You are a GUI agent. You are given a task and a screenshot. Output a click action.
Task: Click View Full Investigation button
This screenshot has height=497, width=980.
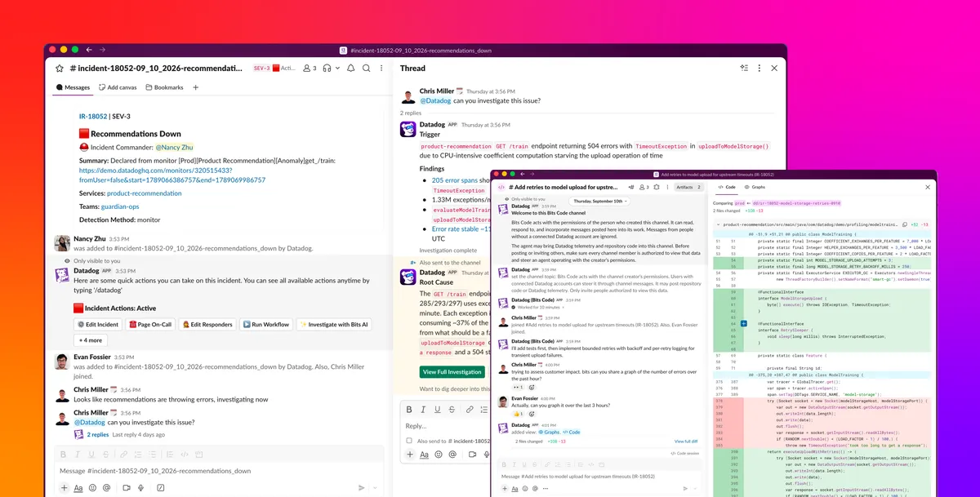[x=452, y=371]
